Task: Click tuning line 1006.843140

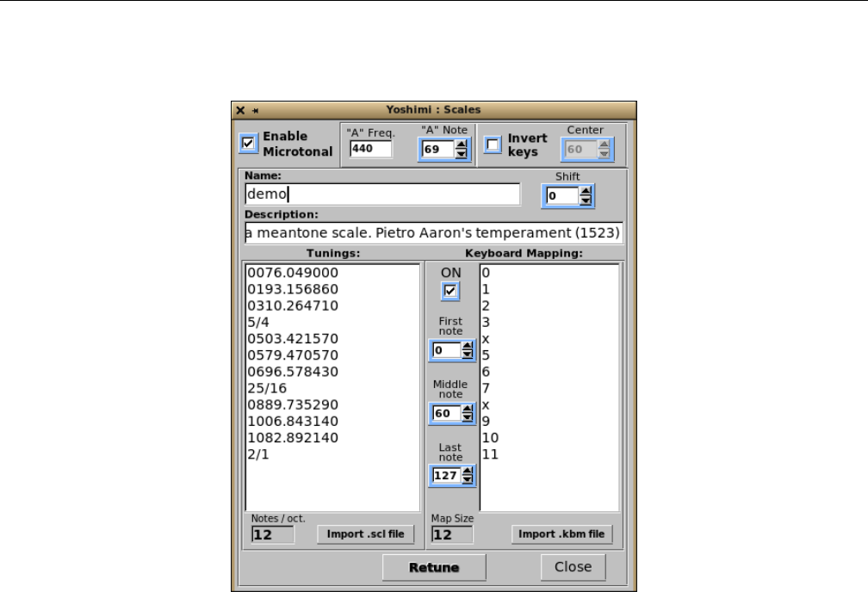Action: pos(293,422)
